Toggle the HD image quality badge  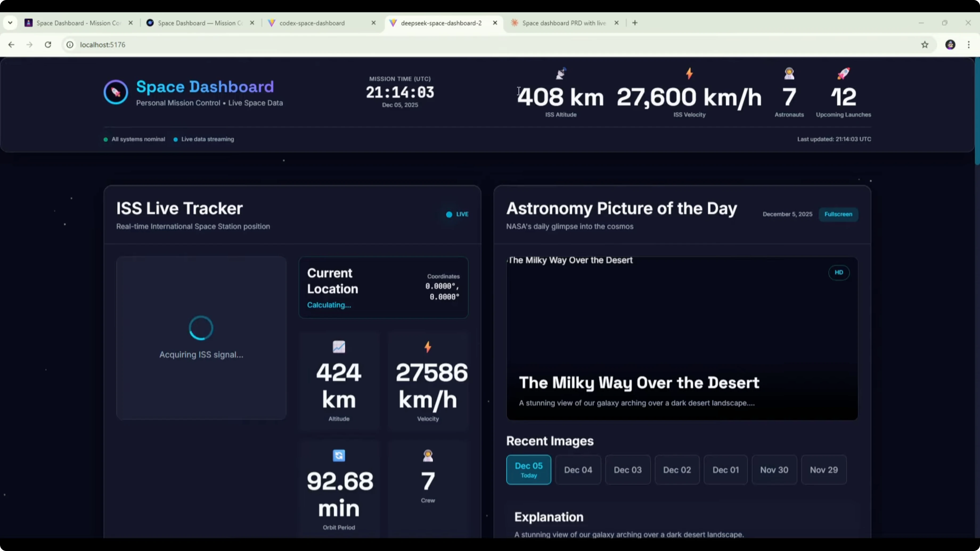[839, 272]
